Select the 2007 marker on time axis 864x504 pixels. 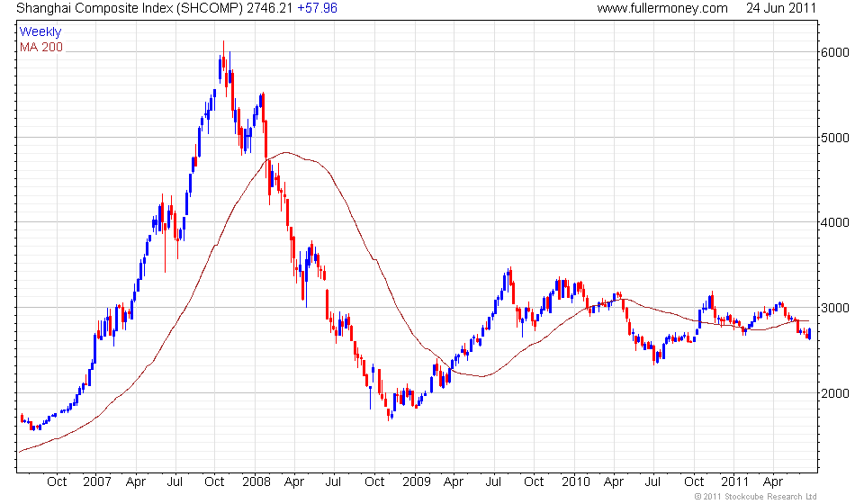96,481
